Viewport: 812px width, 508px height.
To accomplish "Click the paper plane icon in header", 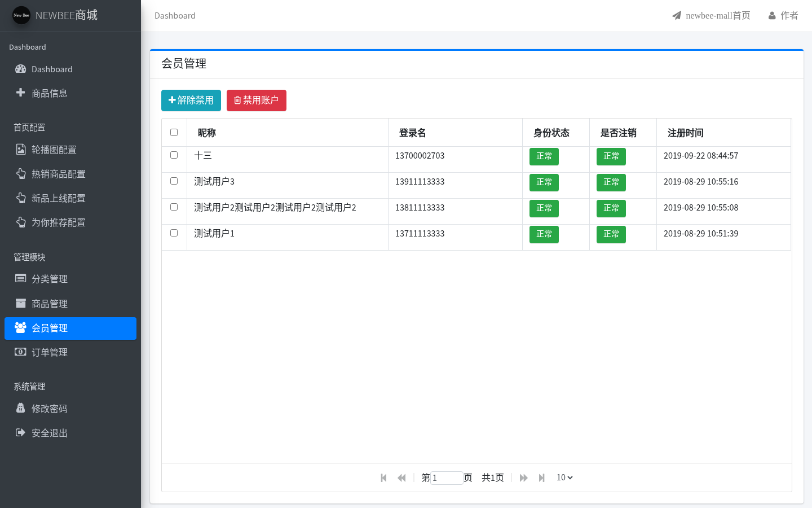I will tap(677, 15).
